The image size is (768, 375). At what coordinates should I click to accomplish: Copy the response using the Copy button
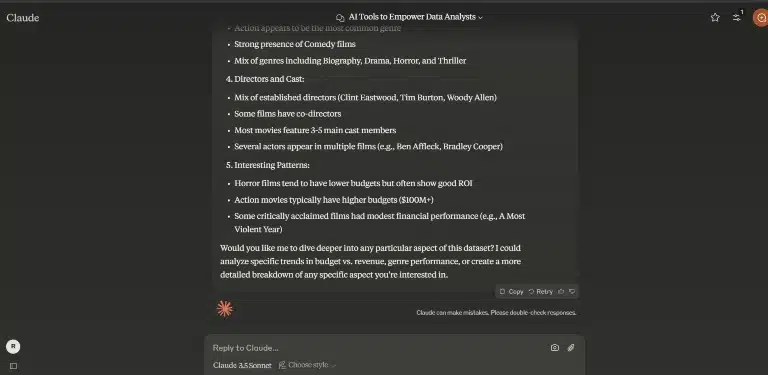tap(511, 291)
